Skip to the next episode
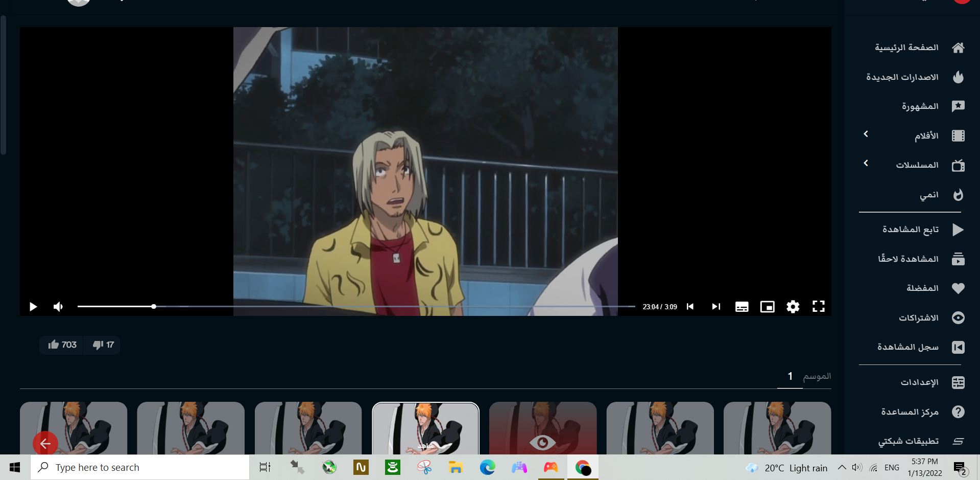The width and height of the screenshot is (980, 480). [x=716, y=307]
